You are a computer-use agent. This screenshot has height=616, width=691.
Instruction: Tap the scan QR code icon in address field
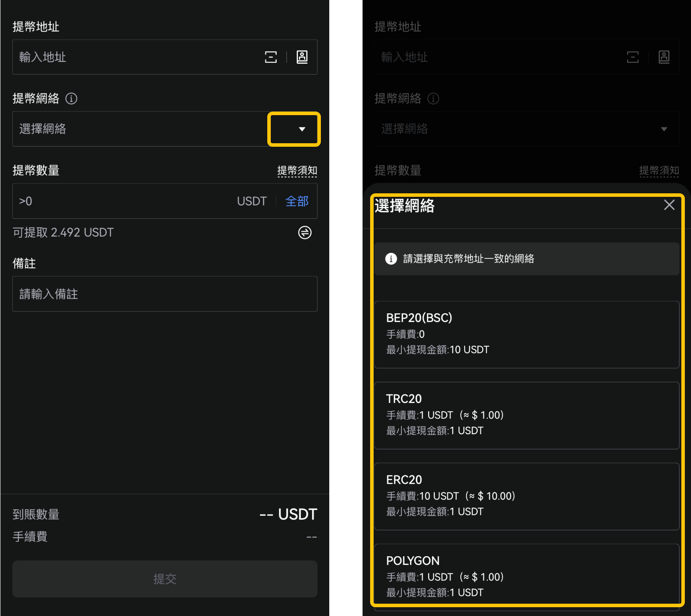pos(271,57)
